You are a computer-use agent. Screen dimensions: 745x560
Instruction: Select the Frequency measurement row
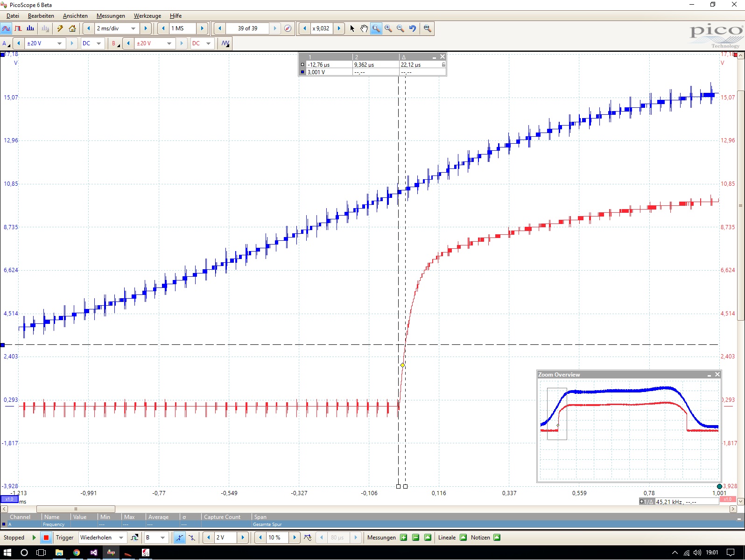372,525
